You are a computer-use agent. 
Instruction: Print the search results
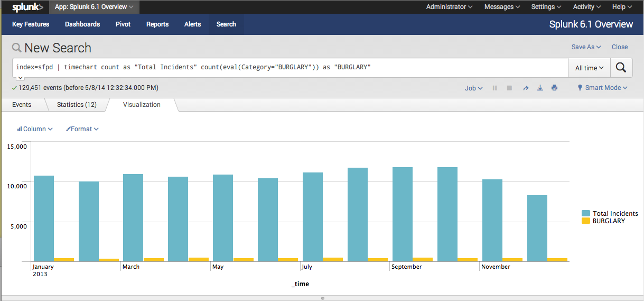pyautogui.click(x=554, y=88)
